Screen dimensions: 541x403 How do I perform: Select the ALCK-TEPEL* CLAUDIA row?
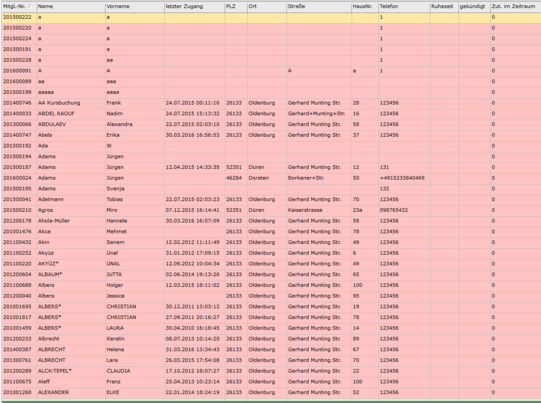[271, 371]
